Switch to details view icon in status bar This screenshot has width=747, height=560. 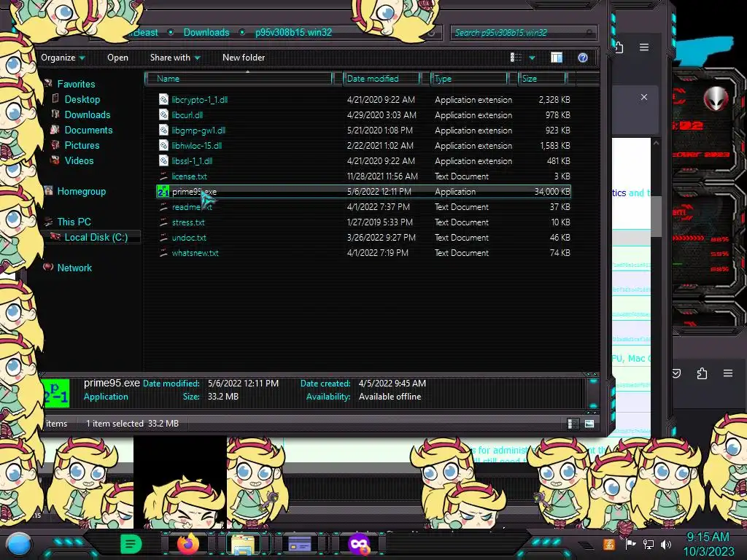pyautogui.click(x=573, y=424)
